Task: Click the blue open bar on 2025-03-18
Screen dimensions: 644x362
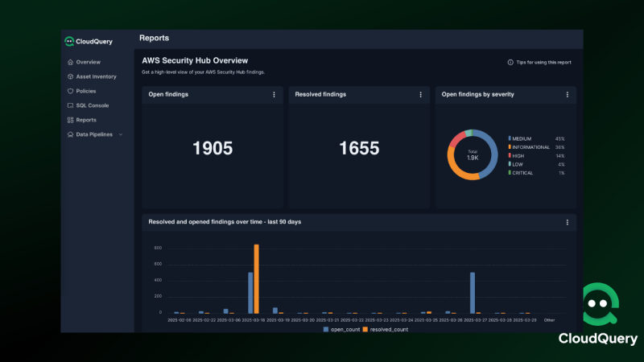Action: coord(250,293)
